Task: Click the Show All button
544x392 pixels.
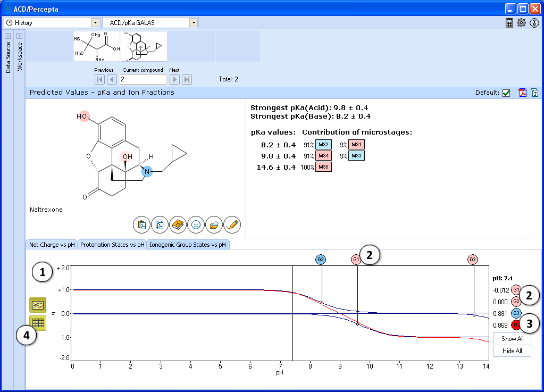Action: [512, 339]
